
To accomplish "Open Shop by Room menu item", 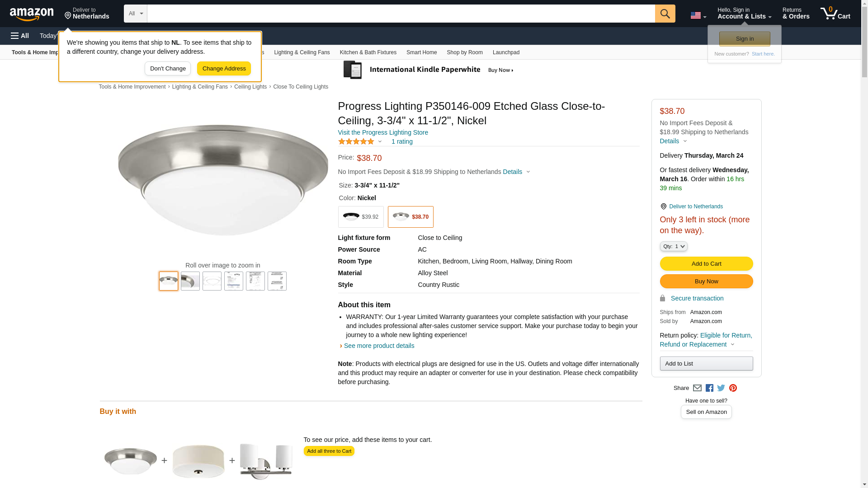I will click(464, 52).
